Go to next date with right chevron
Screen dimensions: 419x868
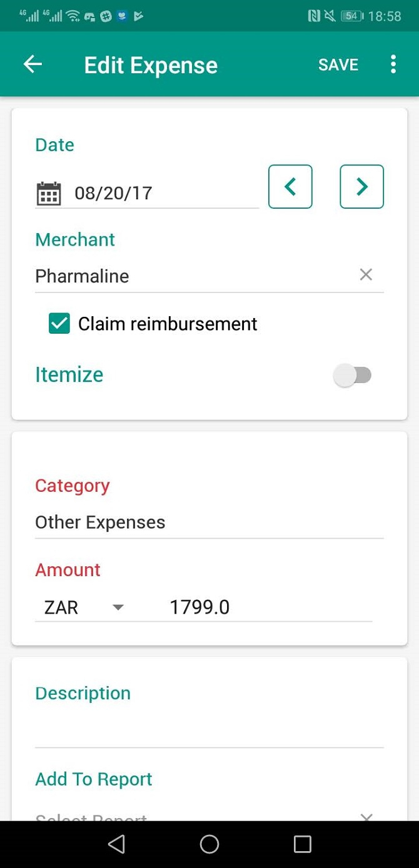[x=361, y=186]
